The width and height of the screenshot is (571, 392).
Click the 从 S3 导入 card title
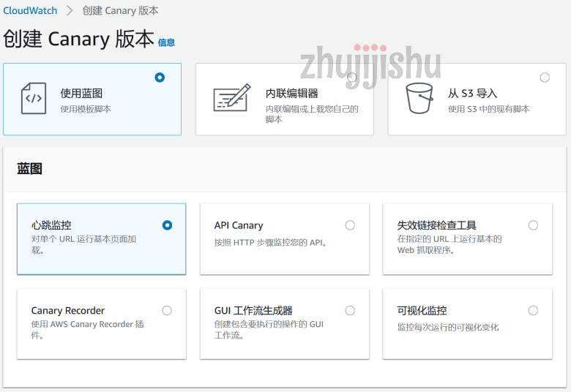[472, 93]
